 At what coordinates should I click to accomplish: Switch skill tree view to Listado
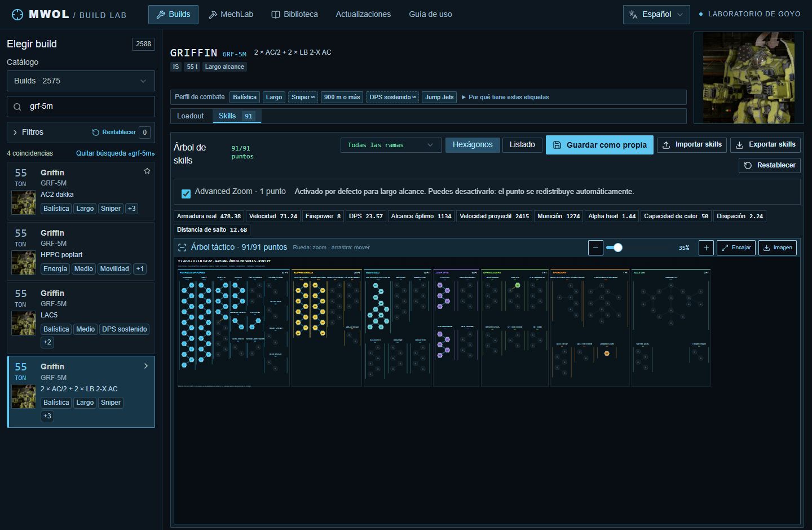pyautogui.click(x=522, y=145)
